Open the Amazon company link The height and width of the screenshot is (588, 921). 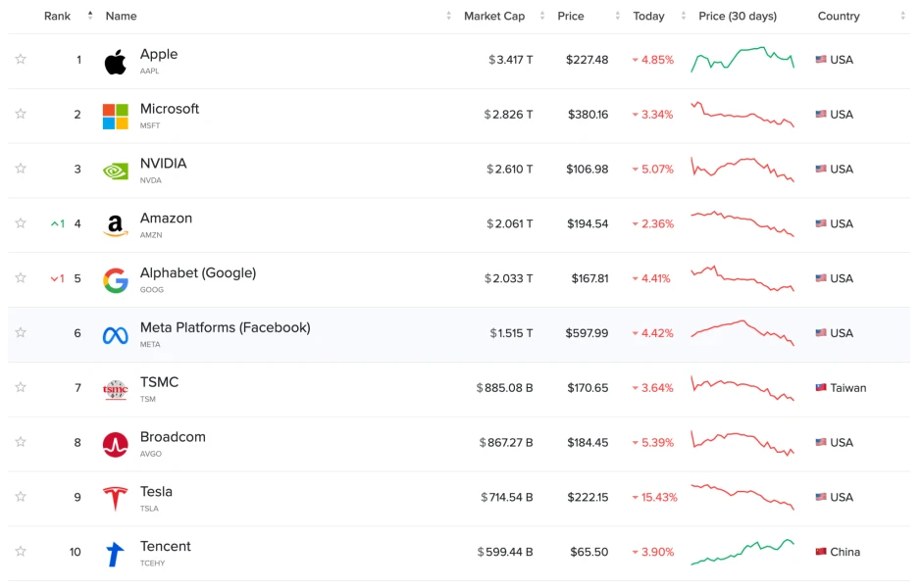point(166,218)
